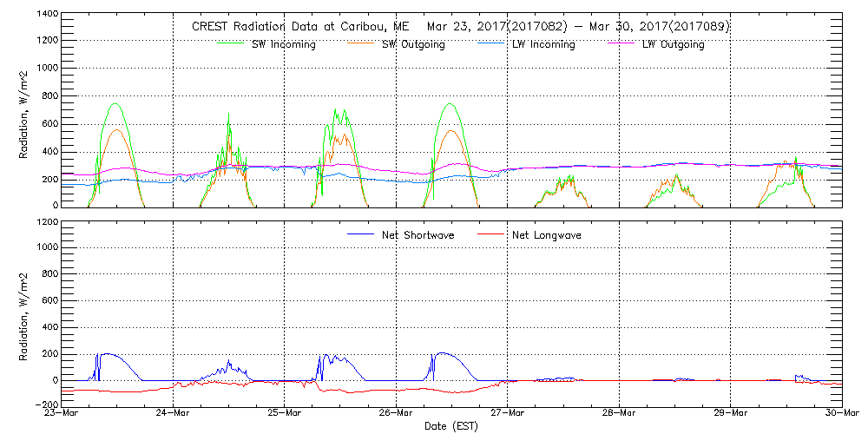Select the 24-Mar date tick label
The height and width of the screenshot is (434, 868).
174,414
